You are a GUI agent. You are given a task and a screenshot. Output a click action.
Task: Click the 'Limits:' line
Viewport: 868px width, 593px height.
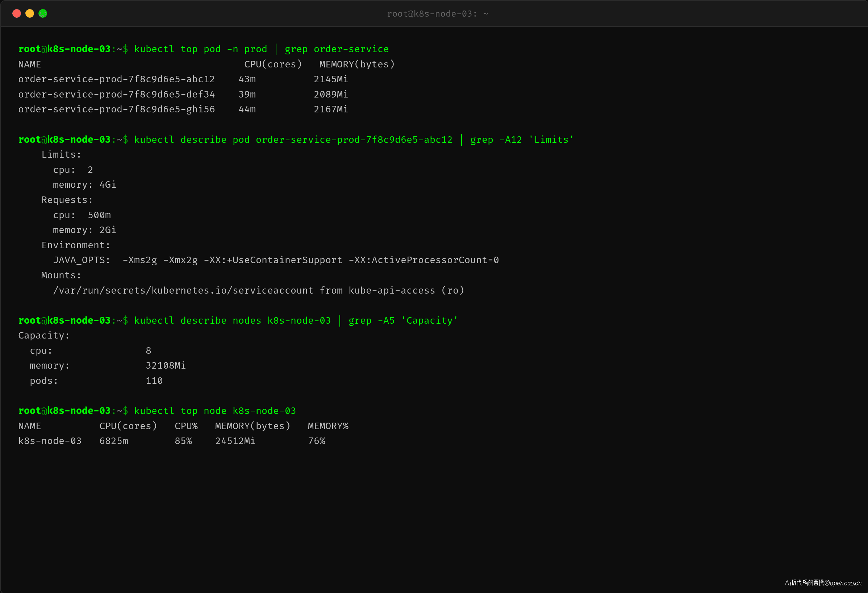tap(61, 155)
